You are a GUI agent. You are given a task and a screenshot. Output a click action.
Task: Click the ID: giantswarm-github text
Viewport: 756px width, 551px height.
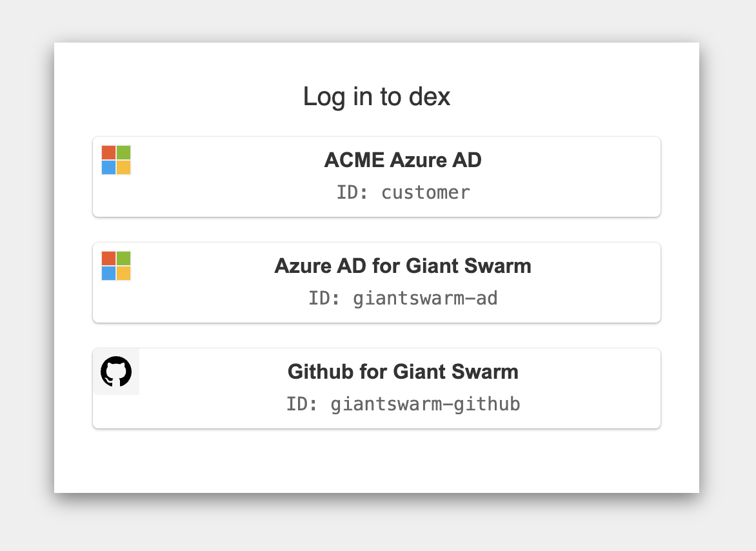(x=403, y=404)
